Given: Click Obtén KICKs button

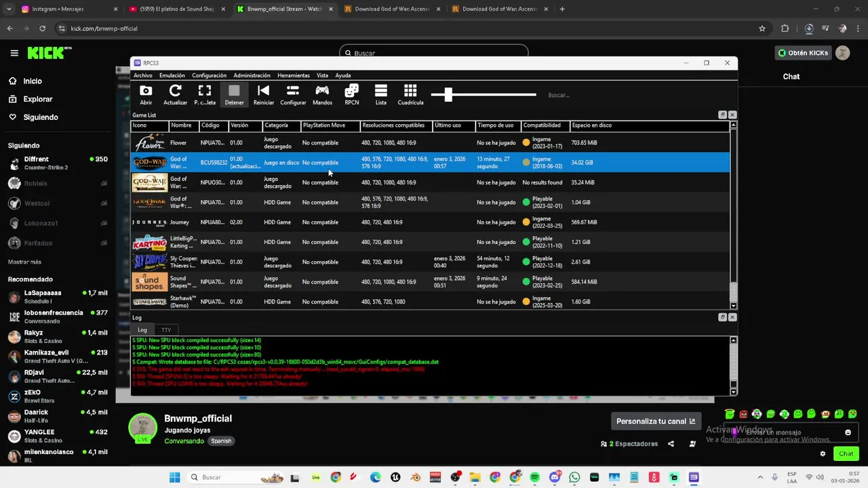Looking at the screenshot, I should tap(804, 53).
